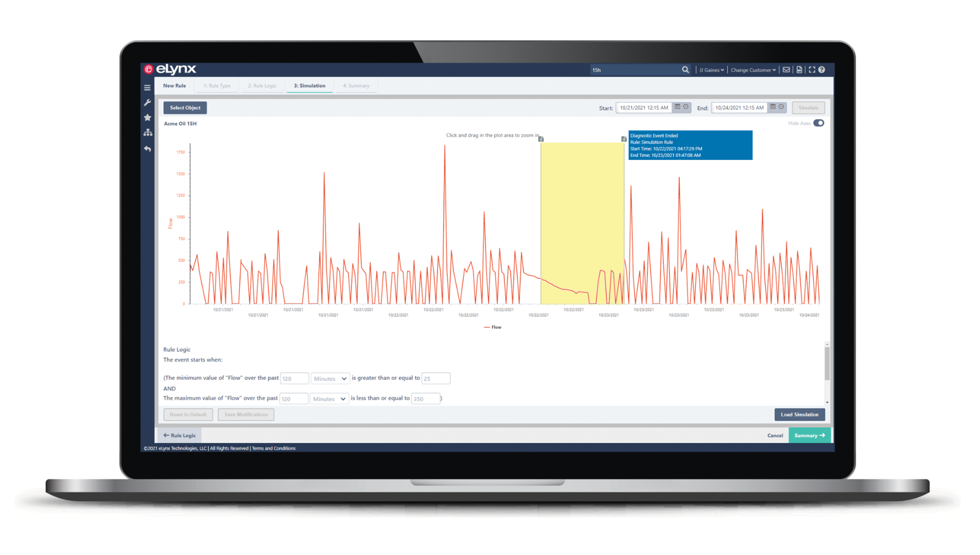
Task: Open the mail envelope icon
Action: (x=786, y=70)
